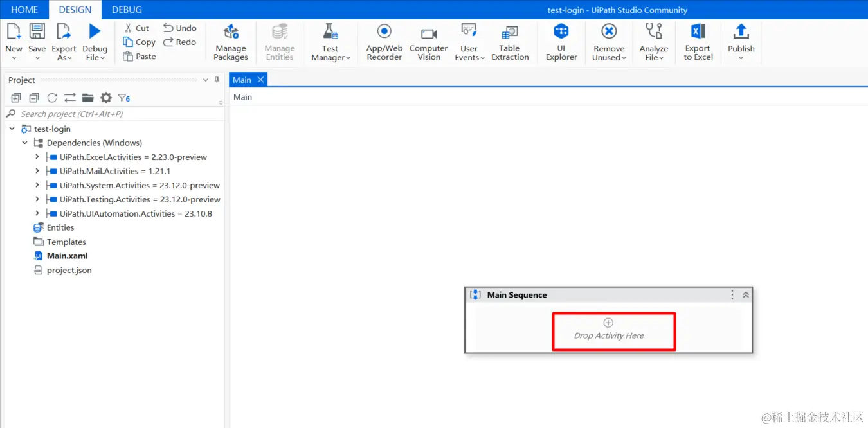Collapse the Dependencies (Windows) node
Image resolution: width=868 pixels, height=428 pixels.
[x=25, y=143]
